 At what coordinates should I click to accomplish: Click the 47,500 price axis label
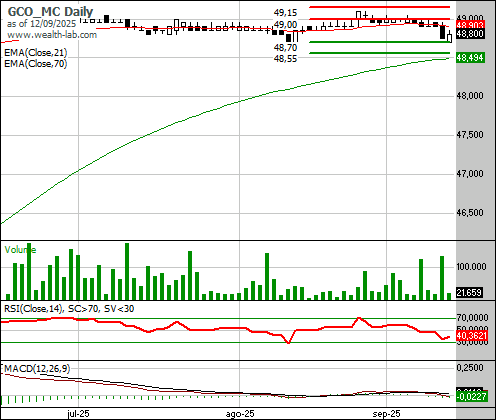point(470,135)
